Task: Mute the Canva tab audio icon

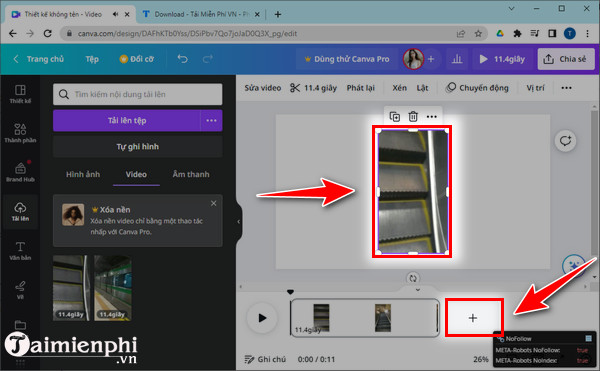Action: click(115, 15)
